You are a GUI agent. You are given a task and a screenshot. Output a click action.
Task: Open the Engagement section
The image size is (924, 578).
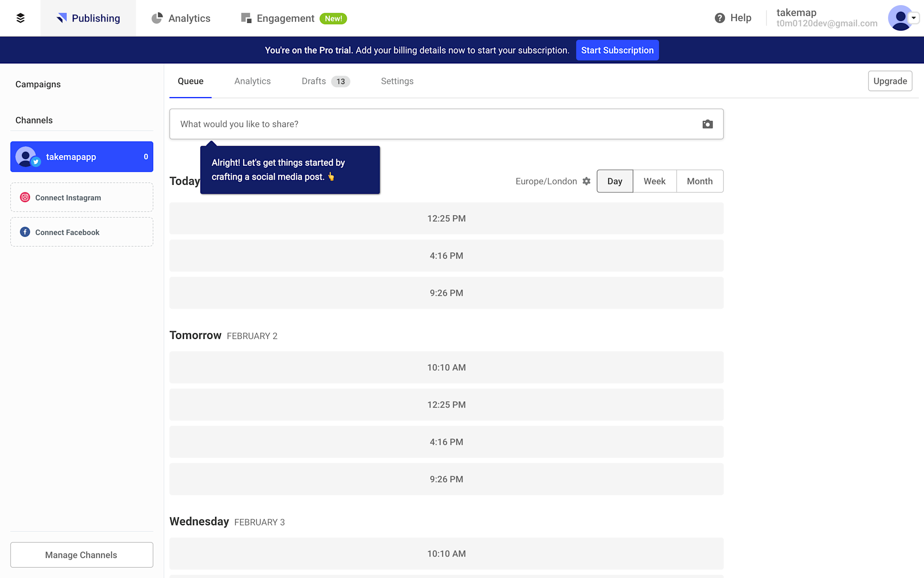[278, 18]
